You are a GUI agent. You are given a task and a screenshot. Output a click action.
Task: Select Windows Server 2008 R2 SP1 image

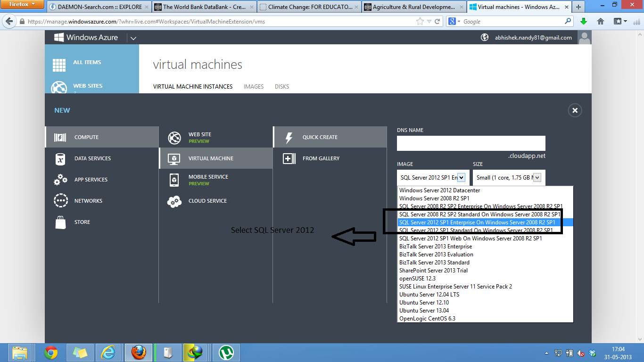coord(485,198)
